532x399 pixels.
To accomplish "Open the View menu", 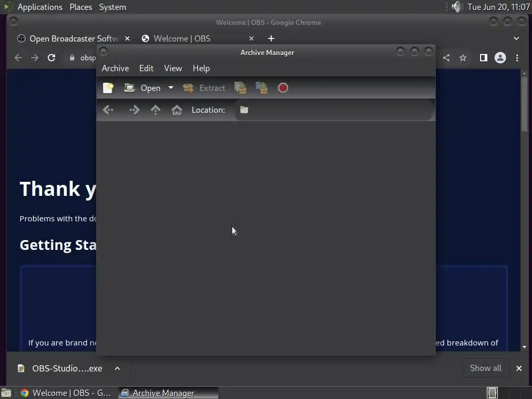I will pos(173,68).
